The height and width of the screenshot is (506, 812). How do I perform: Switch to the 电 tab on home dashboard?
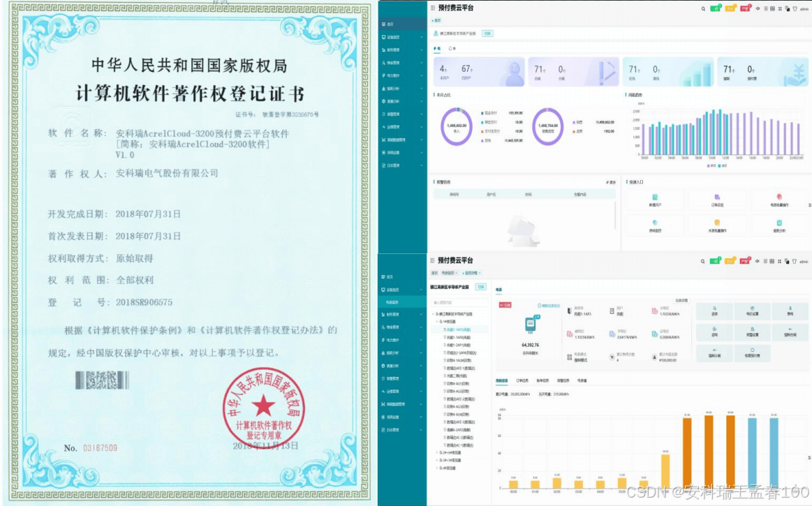[x=437, y=49]
